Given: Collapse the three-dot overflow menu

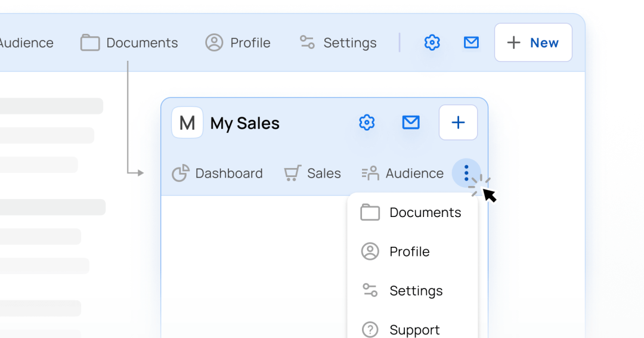Looking at the screenshot, I should pos(466,173).
